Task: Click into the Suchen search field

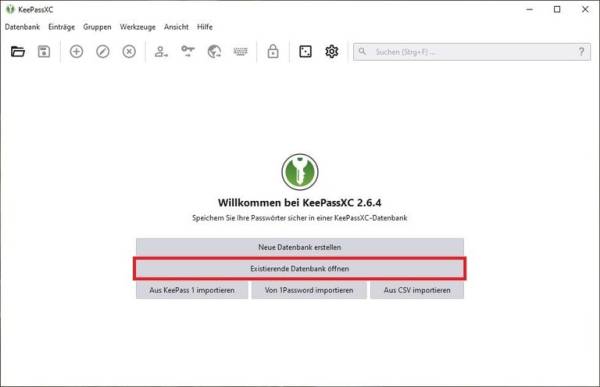Action: (471, 52)
